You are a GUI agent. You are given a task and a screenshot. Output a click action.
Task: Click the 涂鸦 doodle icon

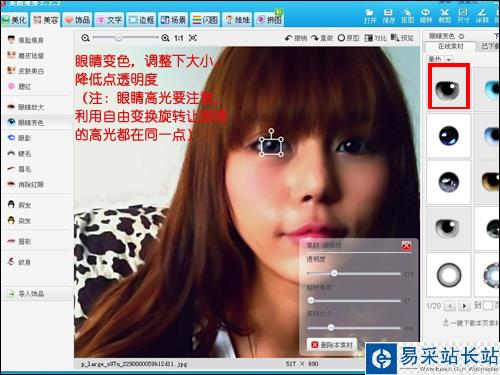(x=482, y=16)
